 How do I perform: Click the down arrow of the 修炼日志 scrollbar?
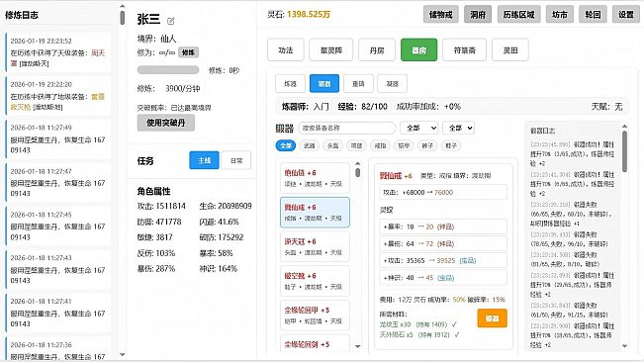(x=122, y=355)
